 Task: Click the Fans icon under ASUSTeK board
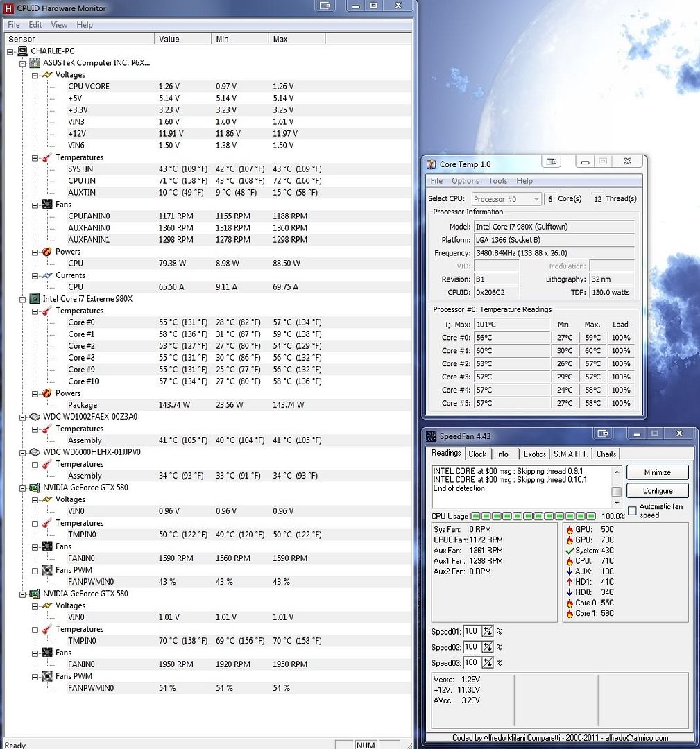pyautogui.click(x=46, y=205)
